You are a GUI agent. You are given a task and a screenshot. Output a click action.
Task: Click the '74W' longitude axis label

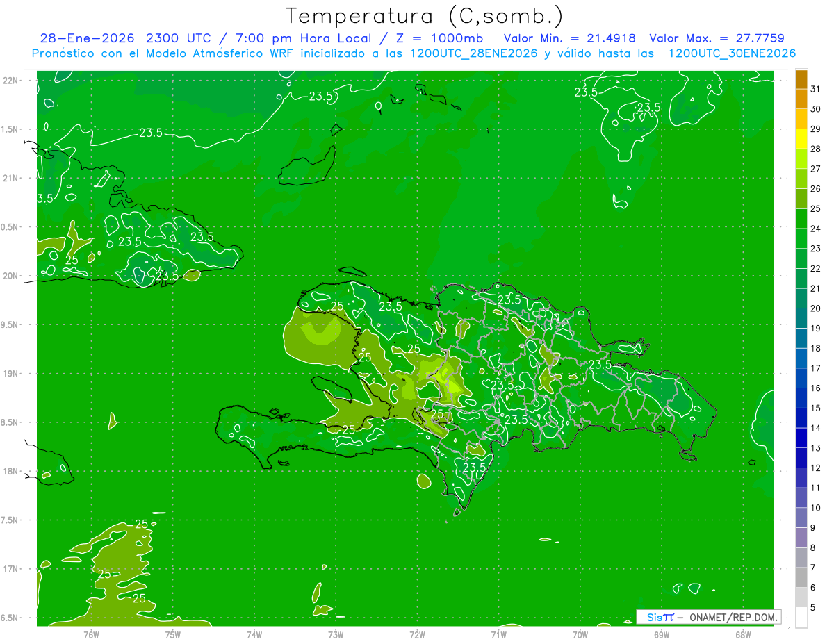254,634
